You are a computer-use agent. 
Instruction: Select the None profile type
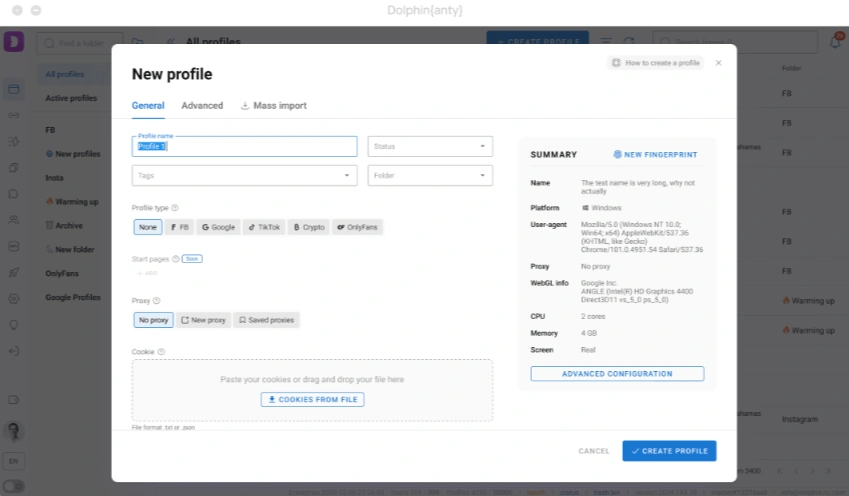[148, 227]
